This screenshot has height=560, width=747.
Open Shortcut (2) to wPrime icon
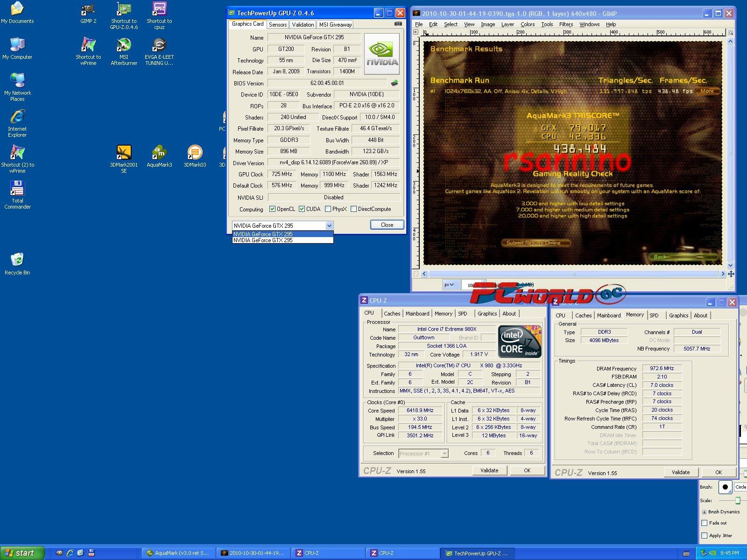(x=17, y=160)
